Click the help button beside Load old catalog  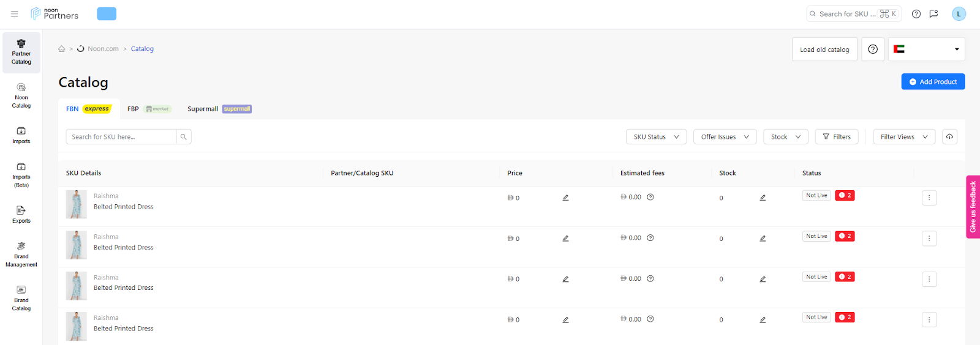pyautogui.click(x=873, y=50)
